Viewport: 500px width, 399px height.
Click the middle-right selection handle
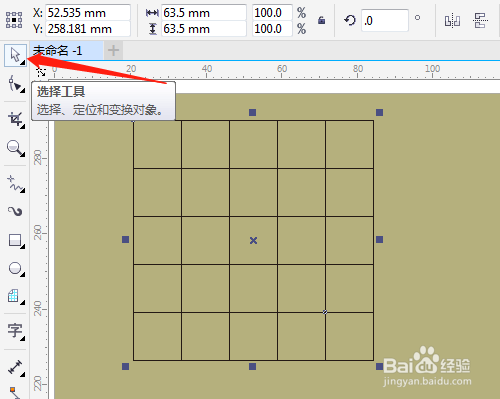(379, 239)
